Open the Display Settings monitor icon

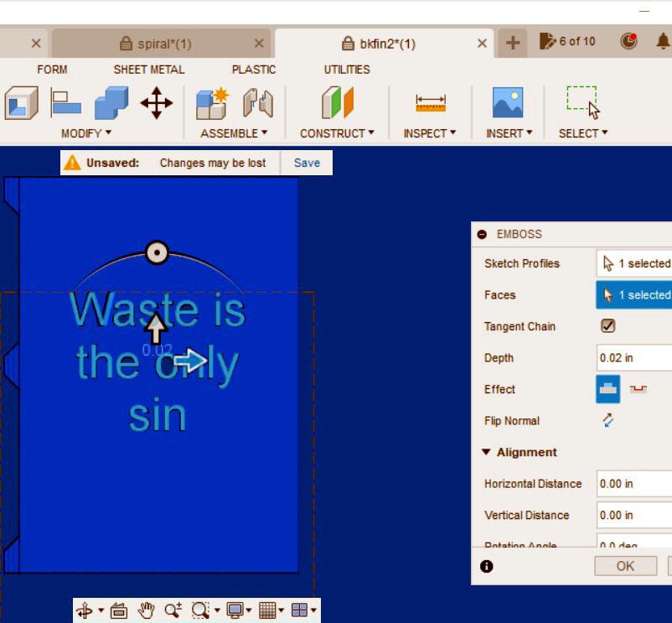[235, 610]
